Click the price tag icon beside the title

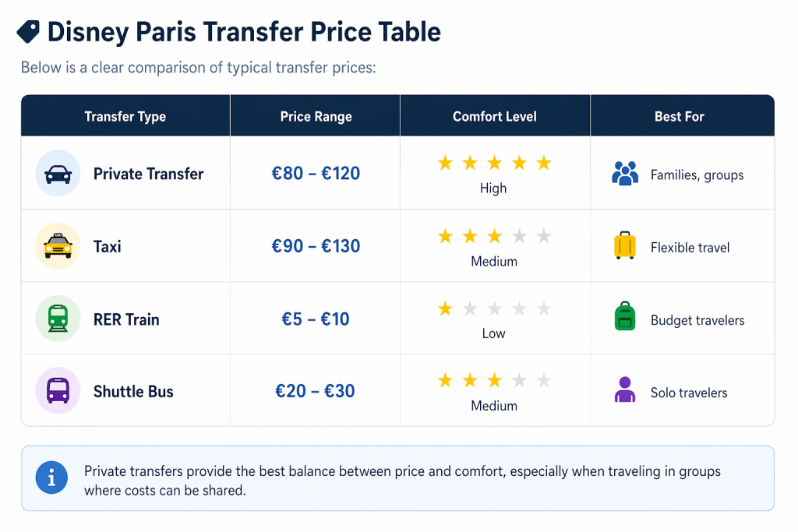point(28,32)
